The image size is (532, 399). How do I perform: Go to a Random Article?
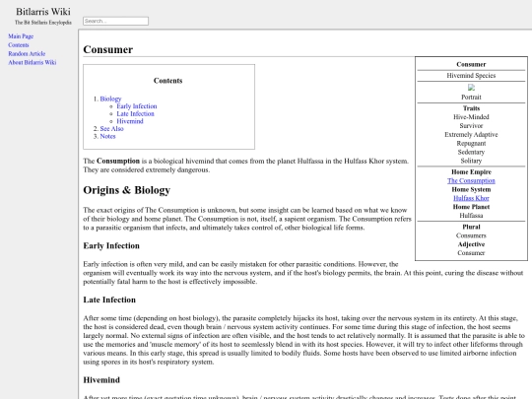(x=27, y=53)
